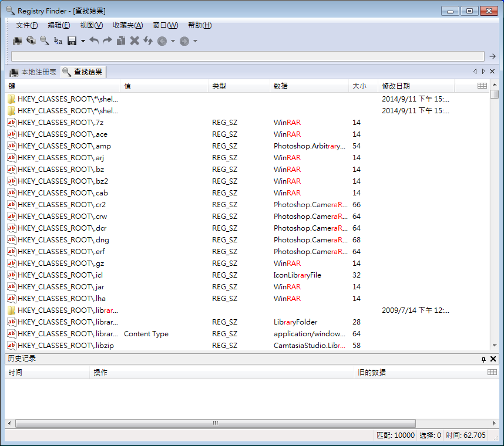Open the Find magnifier tool in toolbar
The height and width of the screenshot is (446, 504).
[45, 40]
